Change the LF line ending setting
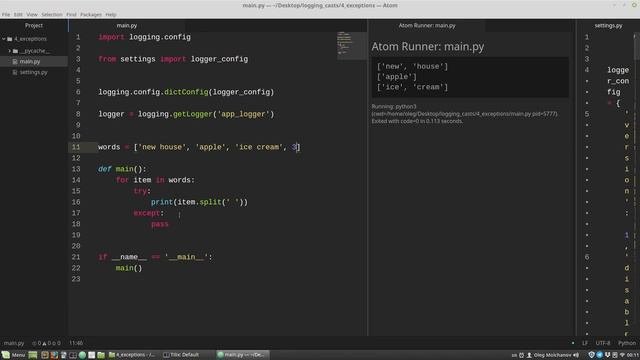 tap(585, 343)
